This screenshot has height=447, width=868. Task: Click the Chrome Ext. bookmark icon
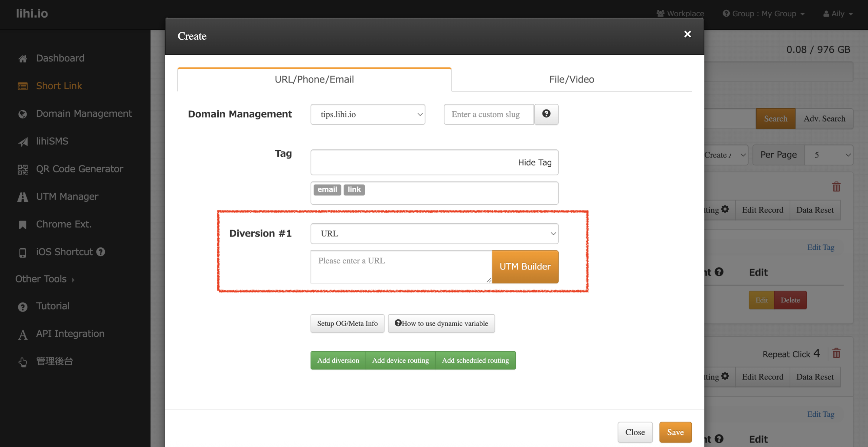(x=23, y=225)
